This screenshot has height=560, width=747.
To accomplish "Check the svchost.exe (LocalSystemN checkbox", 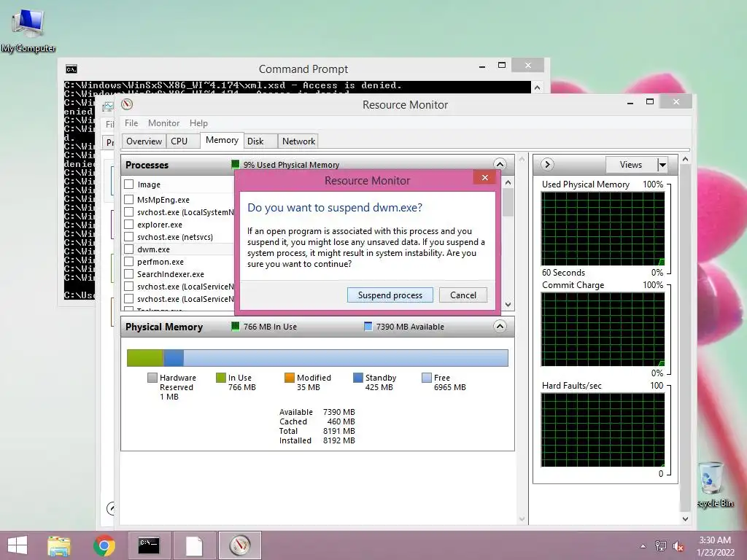I will coord(128,212).
